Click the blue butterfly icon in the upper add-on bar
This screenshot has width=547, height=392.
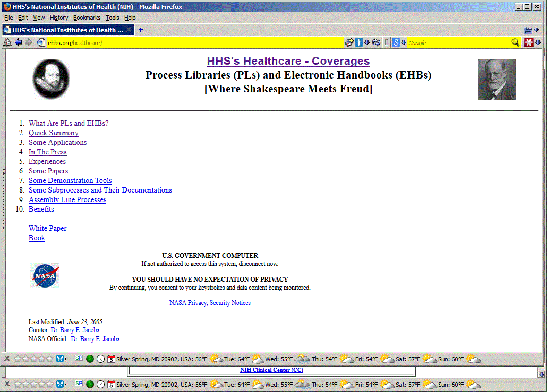[x=60, y=359]
